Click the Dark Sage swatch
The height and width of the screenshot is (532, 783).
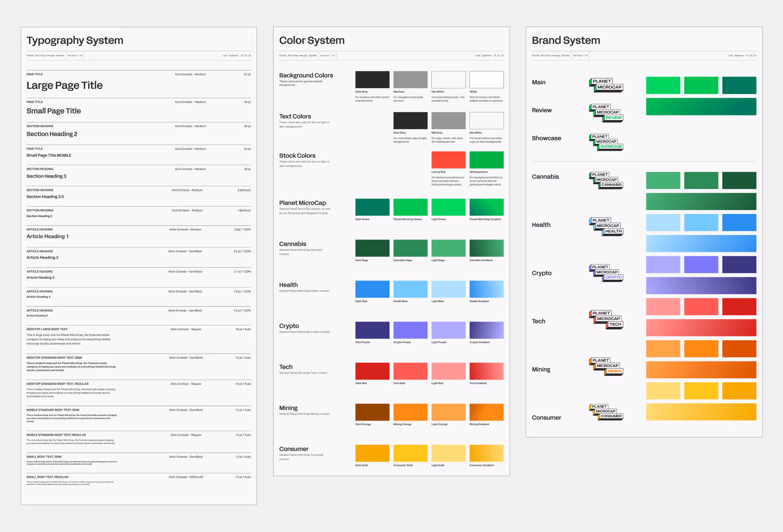point(372,248)
